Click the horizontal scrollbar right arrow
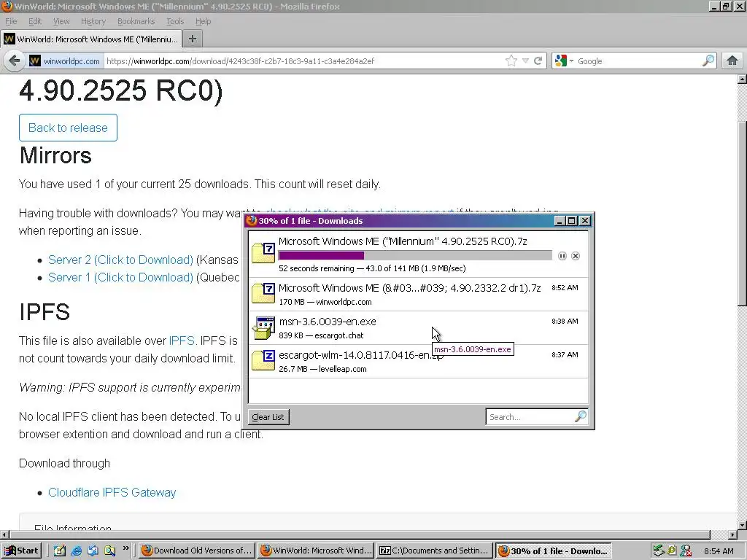The height and width of the screenshot is (560, 747). (732, 534)
